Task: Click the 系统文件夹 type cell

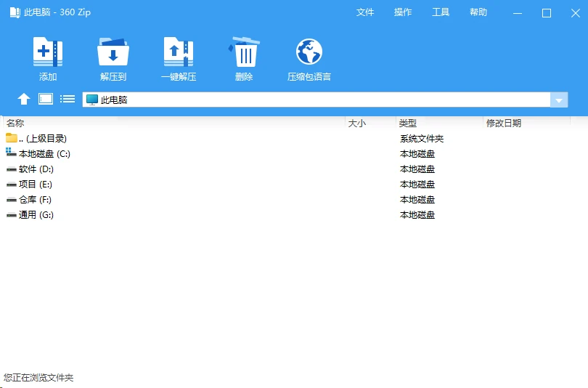Action: [x=422, y=139]
